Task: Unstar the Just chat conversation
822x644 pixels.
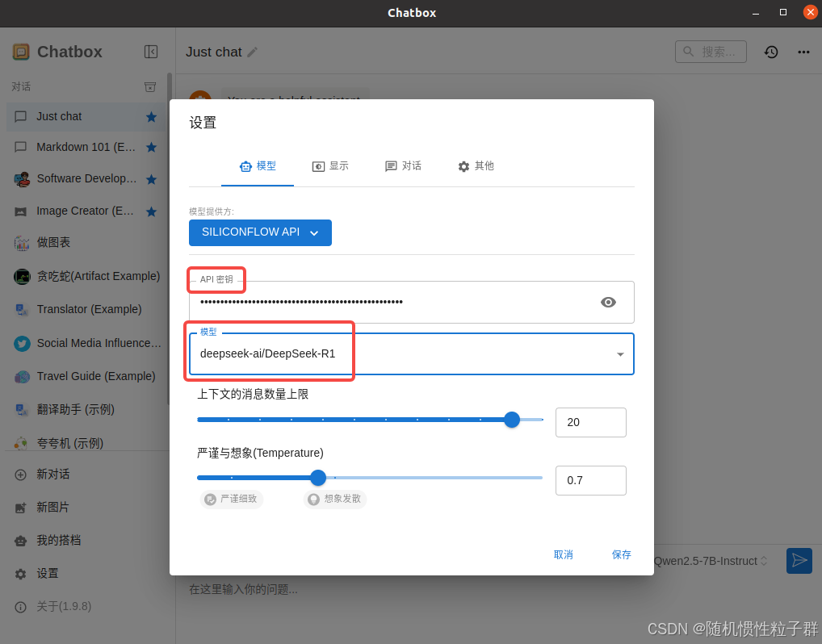Action: (152, 117)
